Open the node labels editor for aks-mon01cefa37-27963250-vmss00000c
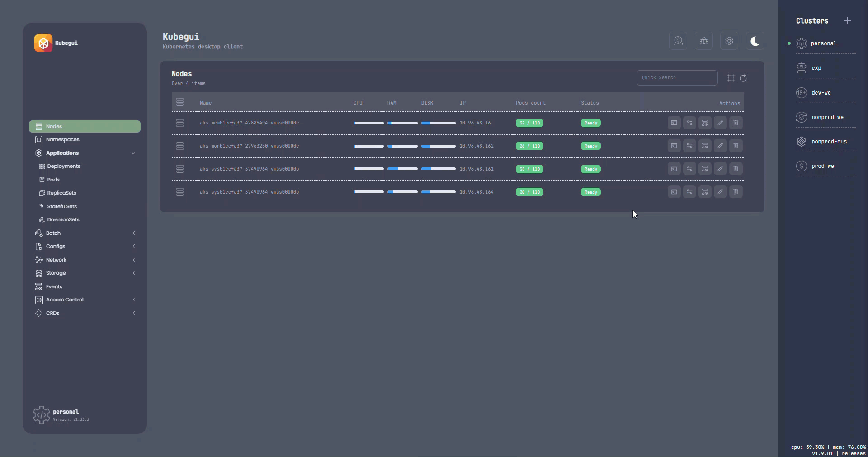 [689, 146]
